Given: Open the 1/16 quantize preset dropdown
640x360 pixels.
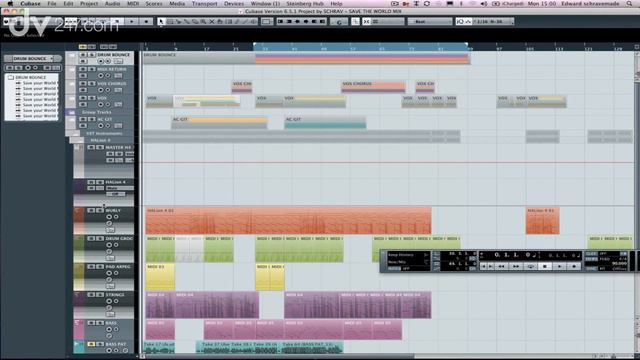Looking at the screenshot, I should [492, 21].
